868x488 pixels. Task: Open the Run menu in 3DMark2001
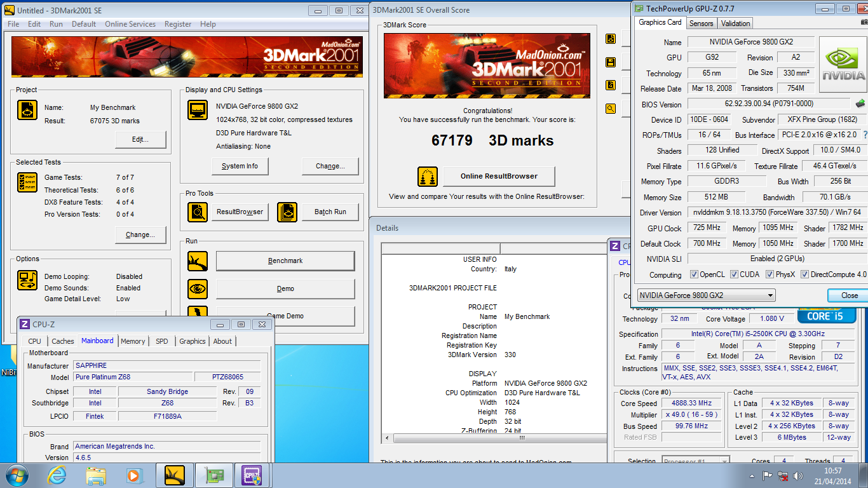click(x=56, y=24)
